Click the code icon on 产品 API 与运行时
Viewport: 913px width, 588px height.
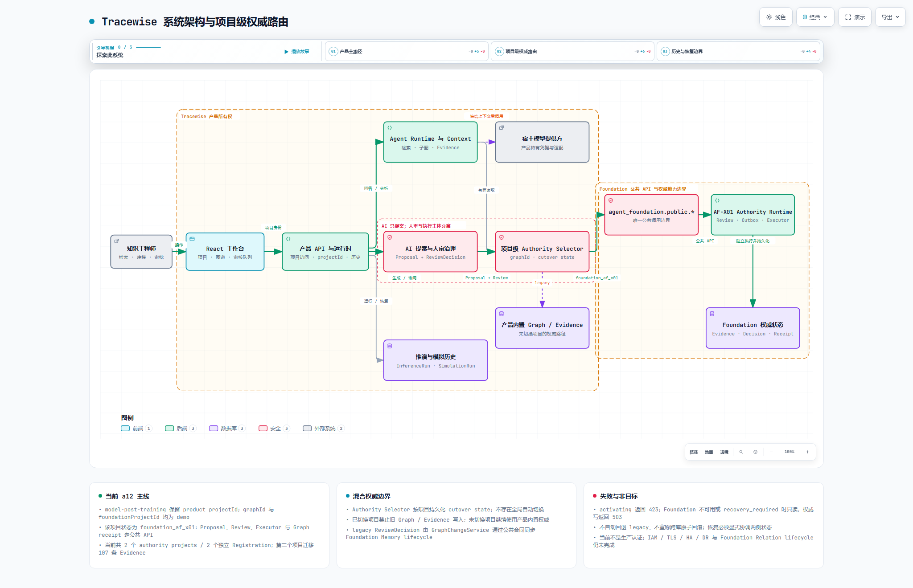tap(288, 239)
